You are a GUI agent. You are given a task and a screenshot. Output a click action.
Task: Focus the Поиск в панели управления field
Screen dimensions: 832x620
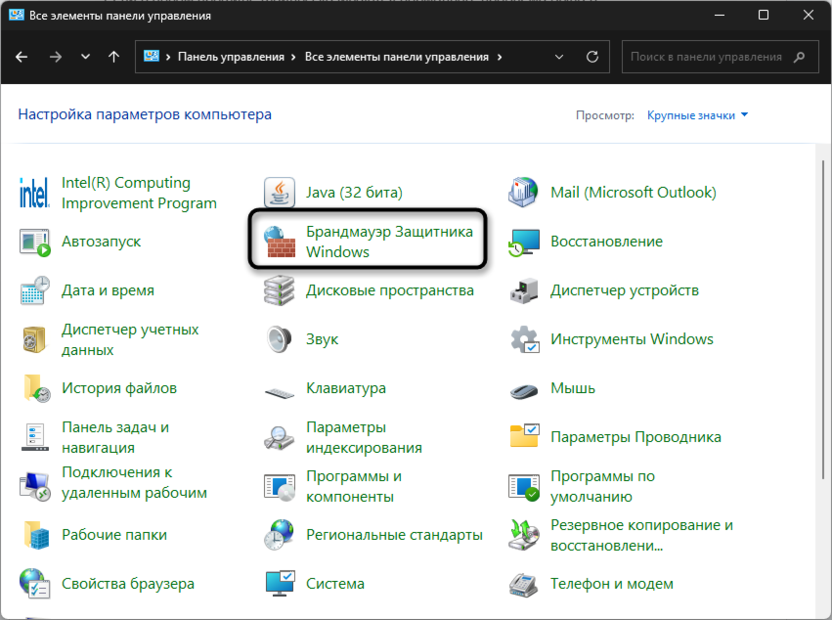(705, 57)
